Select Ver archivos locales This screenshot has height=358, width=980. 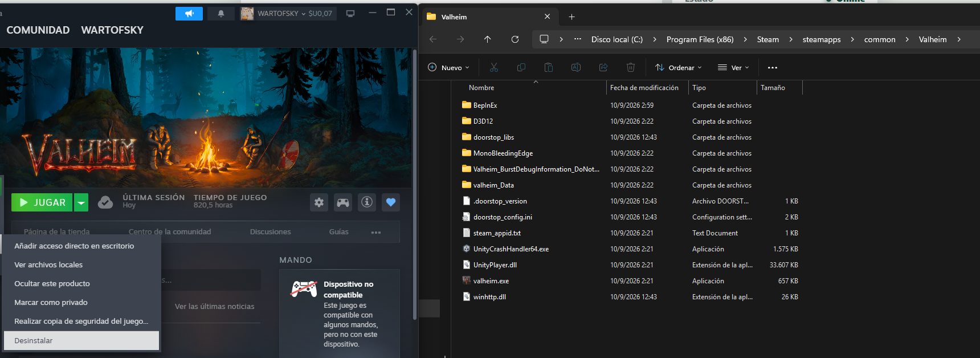[81, 265]
